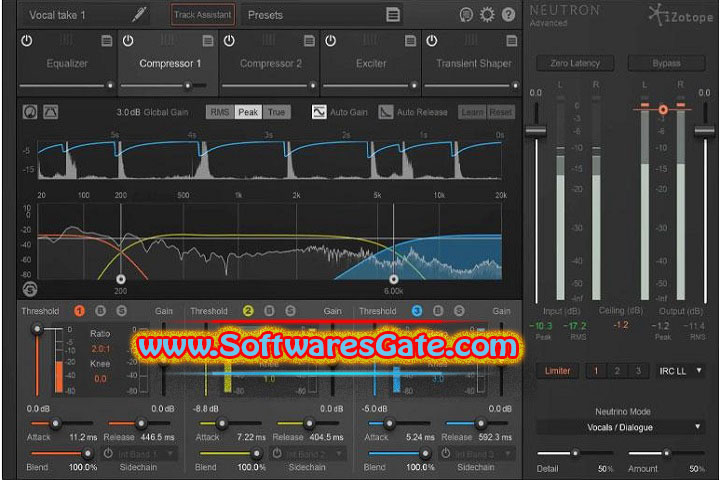Open the settings gear icon
720x480 pixels.
tap(487, 15)
